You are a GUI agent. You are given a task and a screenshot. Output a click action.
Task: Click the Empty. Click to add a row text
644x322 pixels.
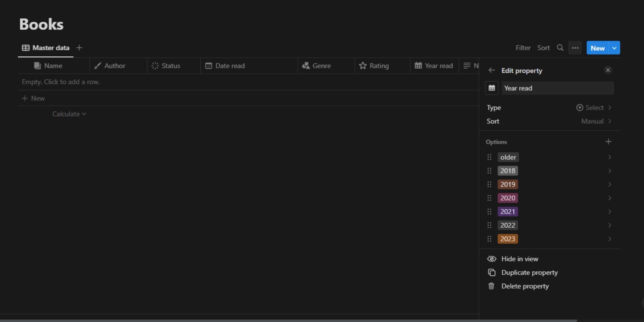61,82
